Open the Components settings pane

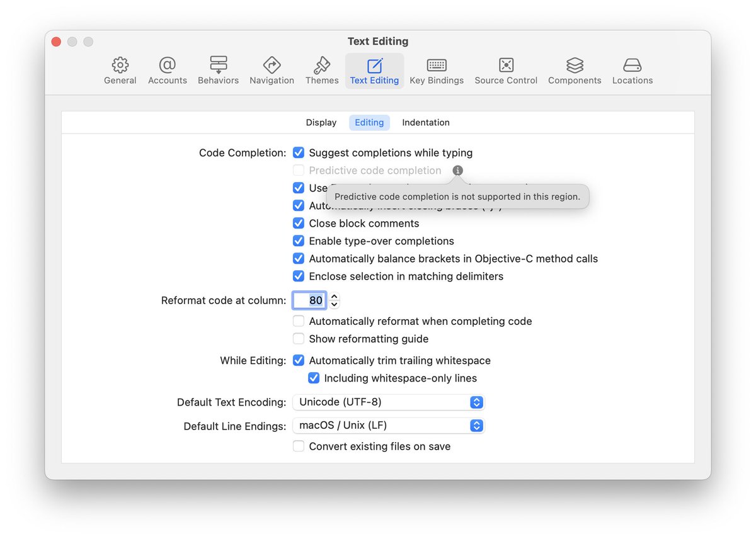574,69
